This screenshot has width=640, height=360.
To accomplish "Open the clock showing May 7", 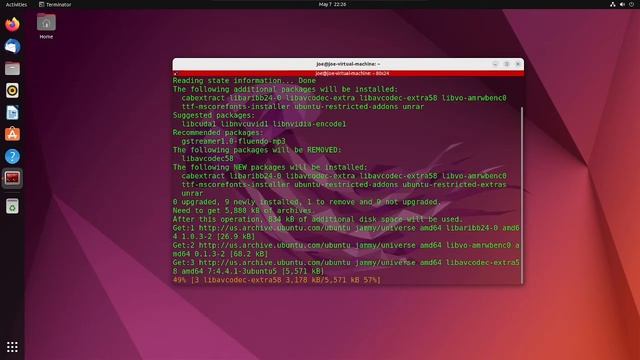I will 332,4.
